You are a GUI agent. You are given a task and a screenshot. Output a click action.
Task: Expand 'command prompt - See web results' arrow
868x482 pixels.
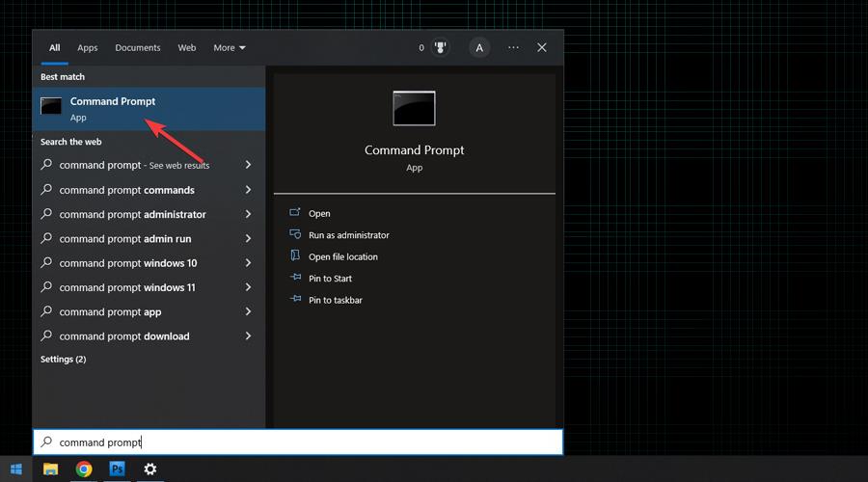click(x=248, y=165)
